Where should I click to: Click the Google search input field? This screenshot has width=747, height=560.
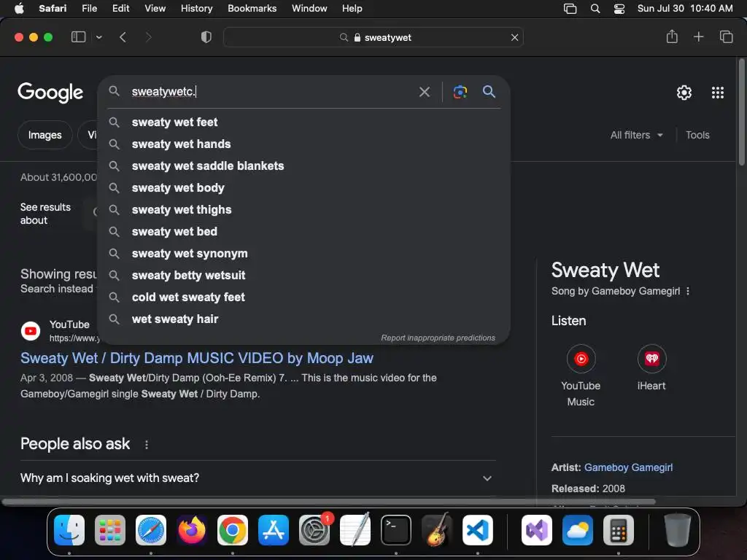click(x=271, y=91)
